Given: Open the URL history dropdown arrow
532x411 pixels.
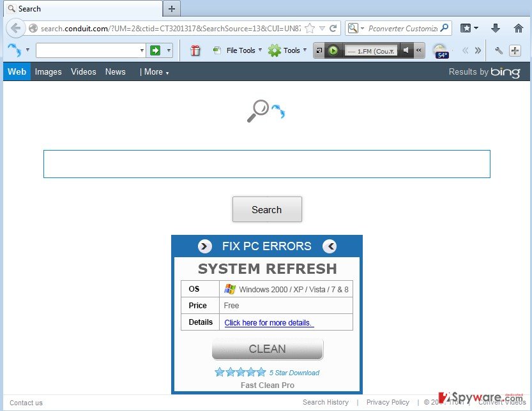Looking at the screenshot, I should point(322,28).
